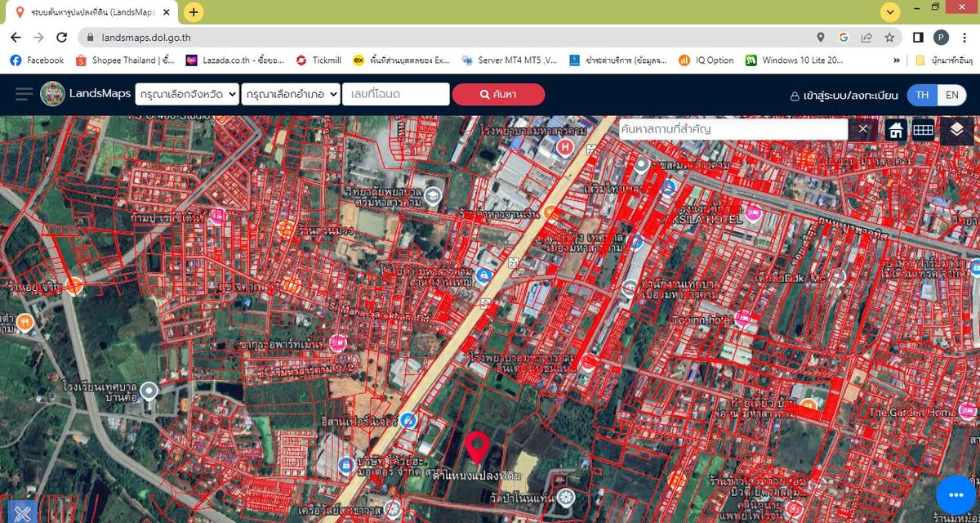Screen dimensions: 980x523
Task: Click the measure tool icon at bottom-left
Action: (x=22, y=512)
